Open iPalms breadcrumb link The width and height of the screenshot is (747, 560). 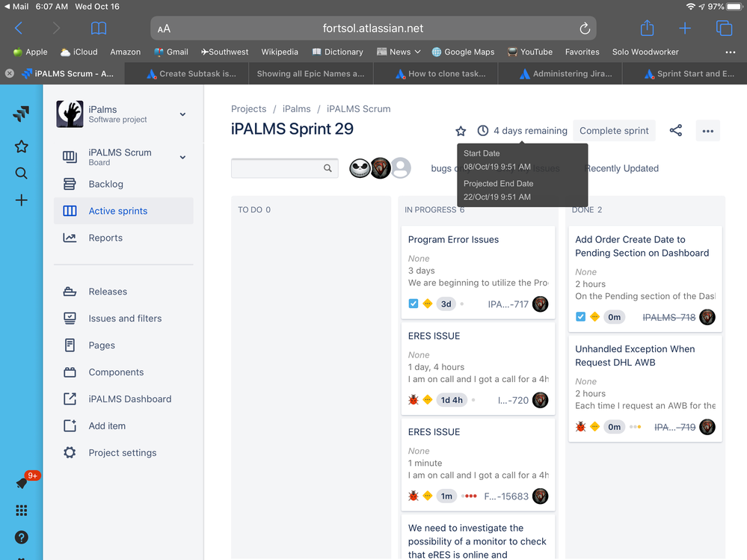tap(296, 108)
